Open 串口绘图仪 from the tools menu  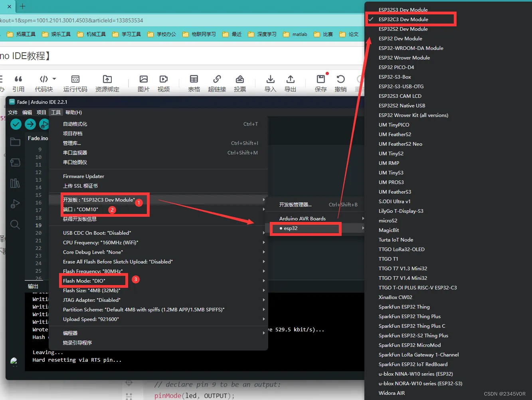pyautogui.click(x=158, y=162)
